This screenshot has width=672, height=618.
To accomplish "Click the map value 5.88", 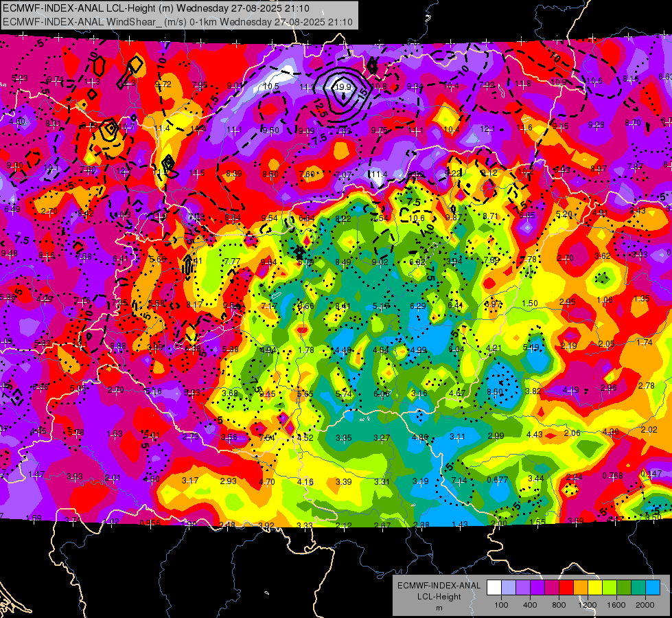I will point(231,349).
